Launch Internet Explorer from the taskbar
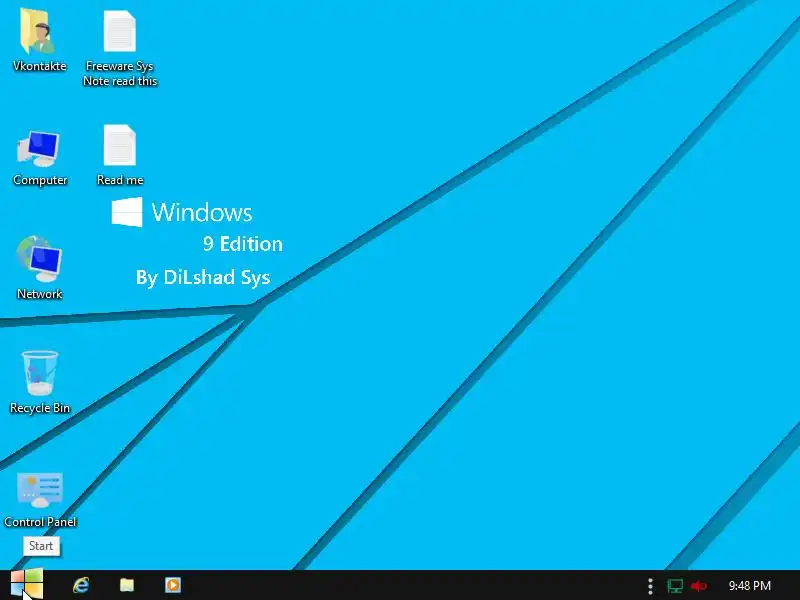800x600 pixels. [81, 585]
